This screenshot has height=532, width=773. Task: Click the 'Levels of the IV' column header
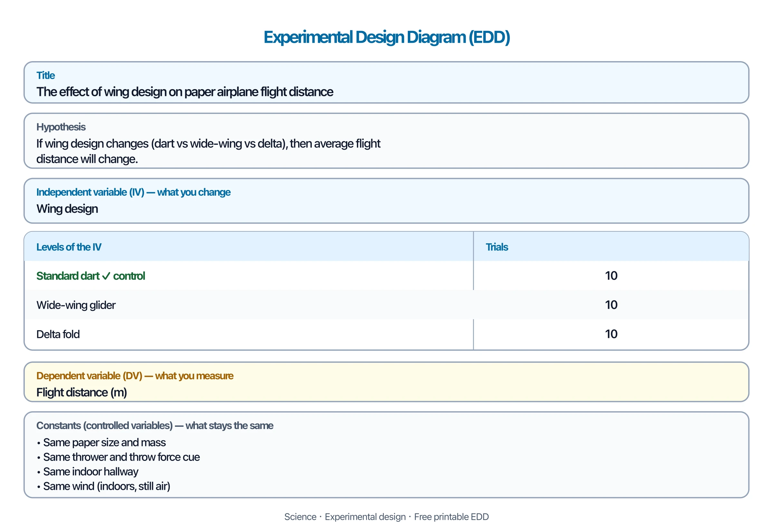[69, 247]
